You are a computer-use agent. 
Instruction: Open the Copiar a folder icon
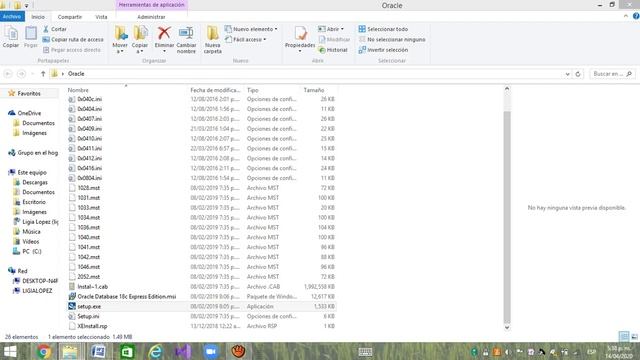click(140, 40)
